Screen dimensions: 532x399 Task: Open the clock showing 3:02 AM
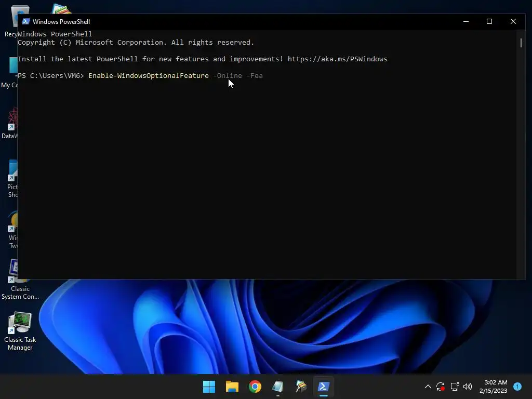point(494,387)
